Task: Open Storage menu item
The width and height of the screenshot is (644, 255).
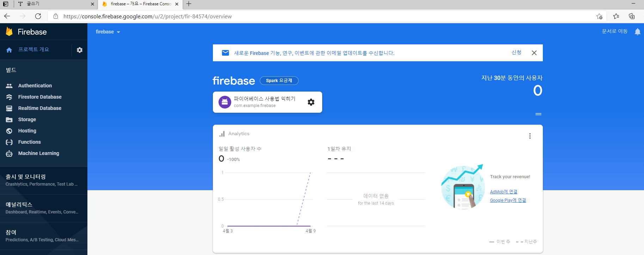Action: point(44,119)
